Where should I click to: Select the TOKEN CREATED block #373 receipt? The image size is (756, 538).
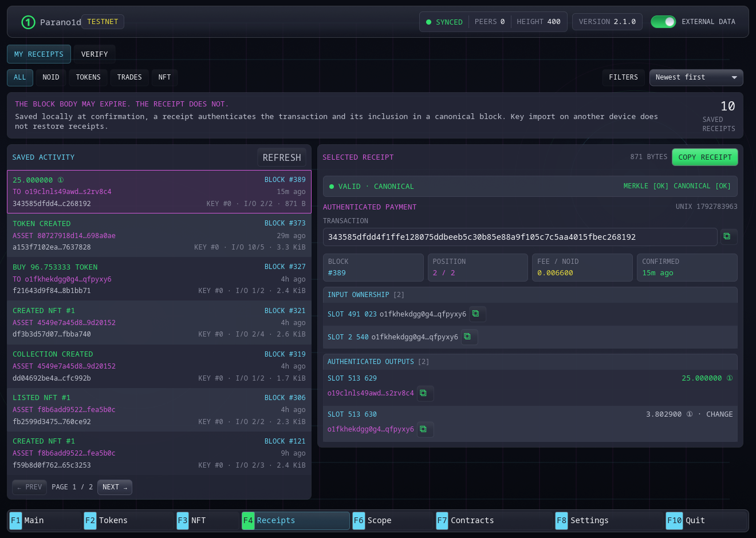(x=159, y=235)
